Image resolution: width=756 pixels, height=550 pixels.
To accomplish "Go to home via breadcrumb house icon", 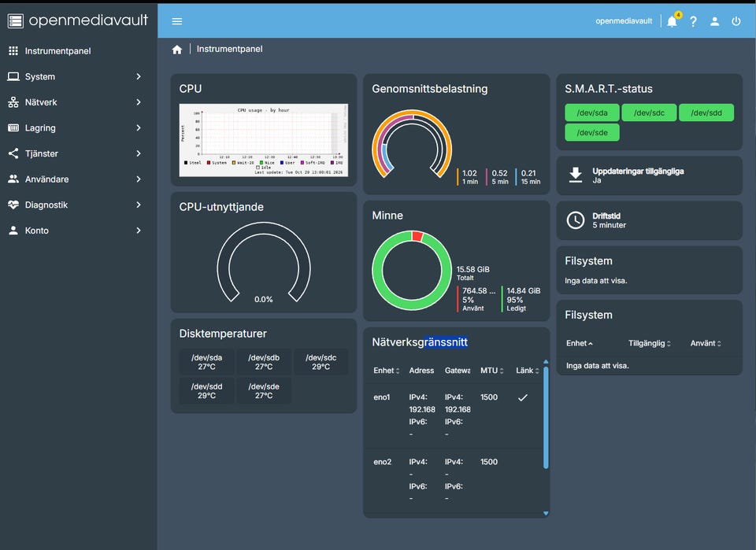I will (177, 49).
